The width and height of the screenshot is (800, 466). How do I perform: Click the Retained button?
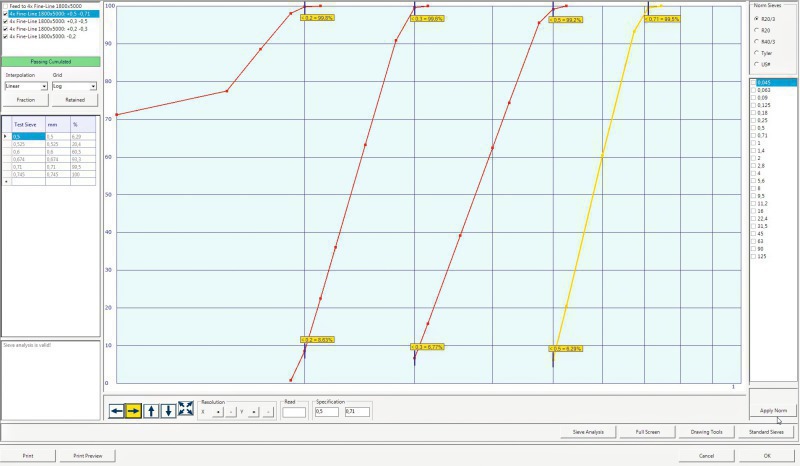coord(74,100)
